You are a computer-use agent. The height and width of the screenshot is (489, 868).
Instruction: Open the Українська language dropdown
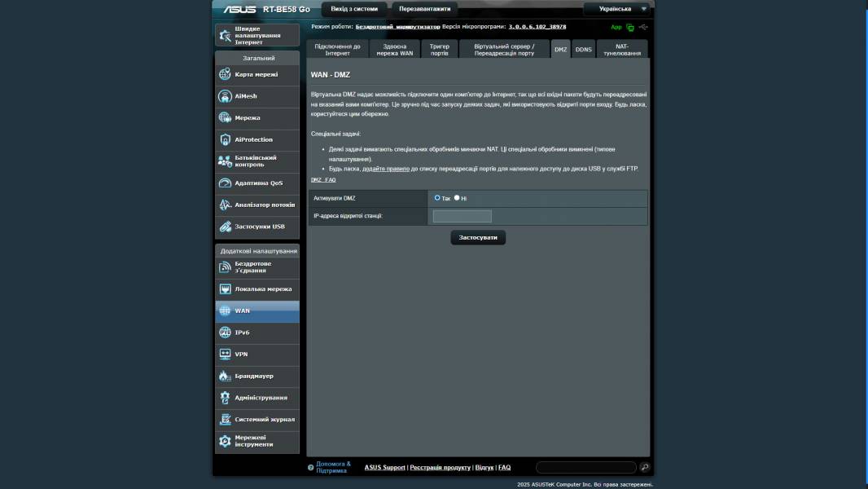617,9
